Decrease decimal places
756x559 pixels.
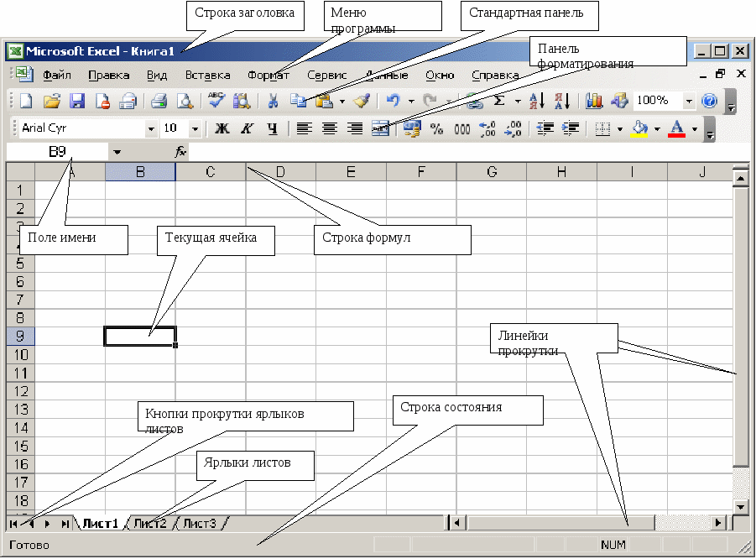513,128
